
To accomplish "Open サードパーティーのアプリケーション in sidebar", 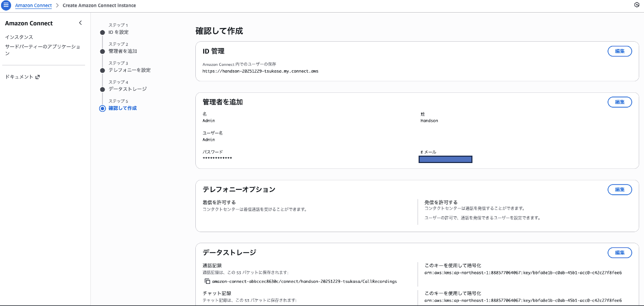I will click(42, 50).
